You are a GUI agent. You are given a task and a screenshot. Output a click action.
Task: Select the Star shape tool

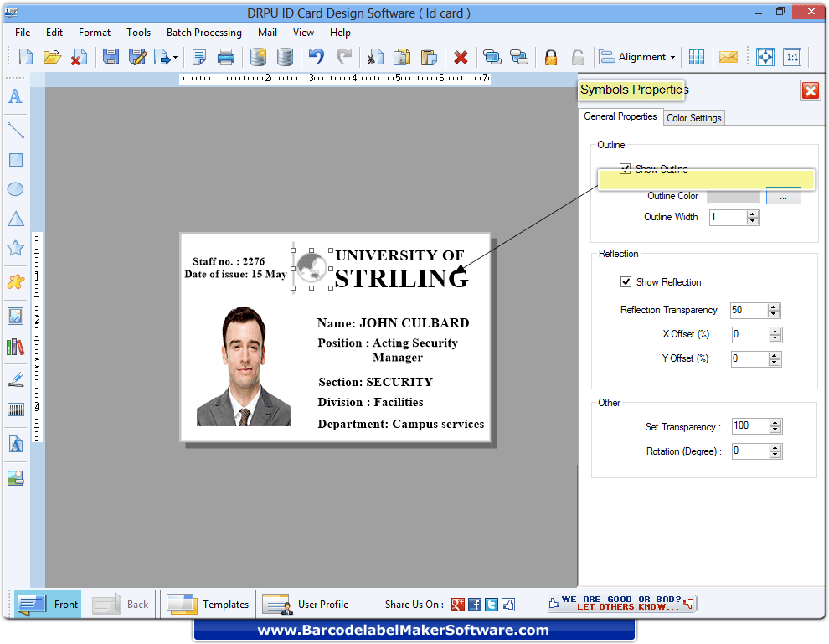(x=15, y=247)
